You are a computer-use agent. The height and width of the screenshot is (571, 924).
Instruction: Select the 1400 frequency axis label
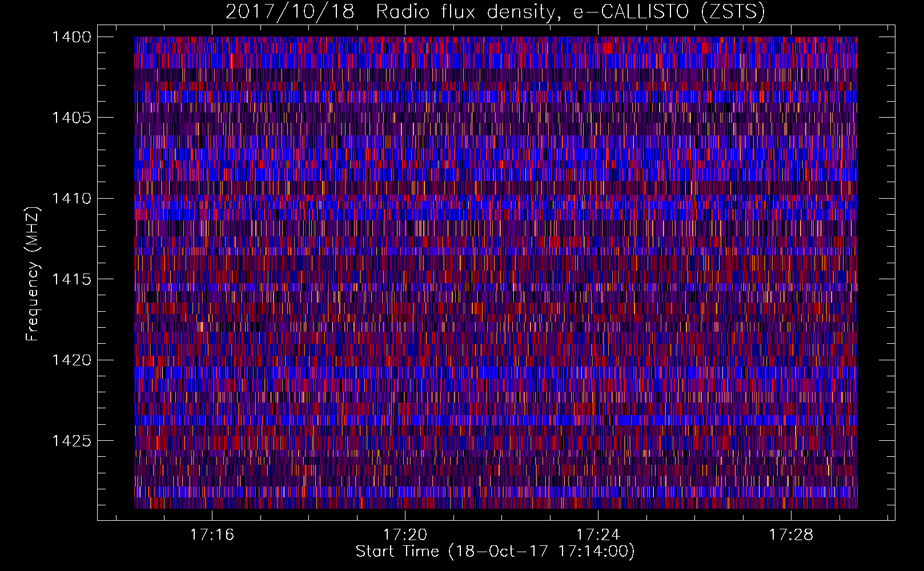tap(71, 37)
